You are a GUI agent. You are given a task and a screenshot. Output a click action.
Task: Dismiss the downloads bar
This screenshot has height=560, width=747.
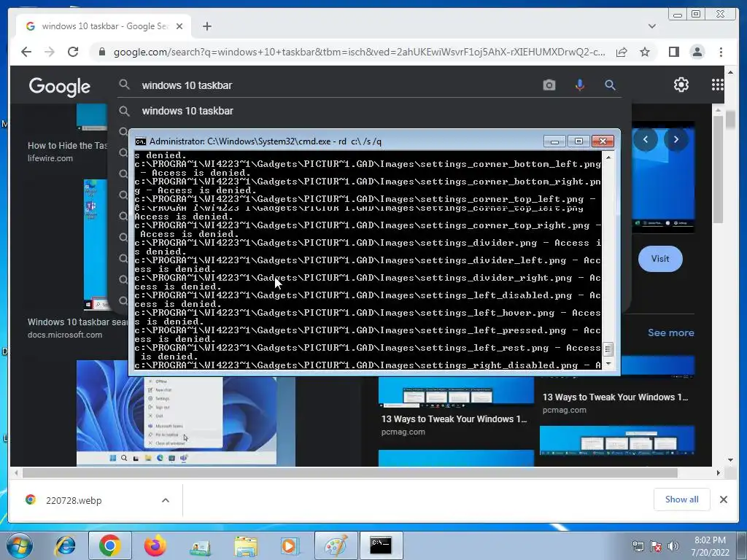(x=723, y=499)
